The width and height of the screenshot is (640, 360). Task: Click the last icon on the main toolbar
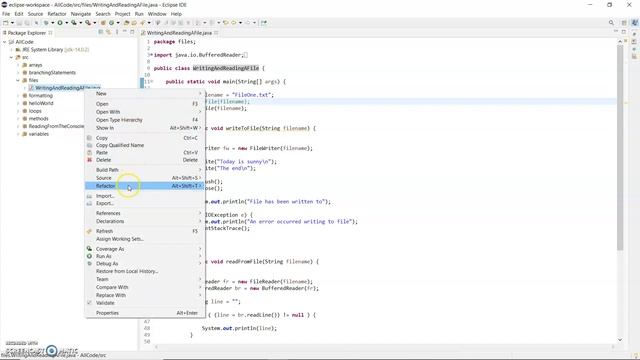[264, 23]
